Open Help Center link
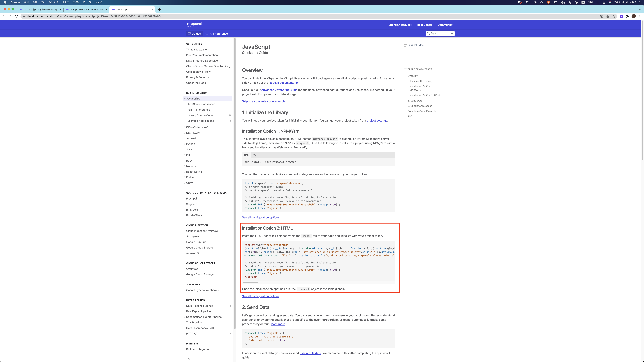The image size is (644, 362). tap(424, 25)
